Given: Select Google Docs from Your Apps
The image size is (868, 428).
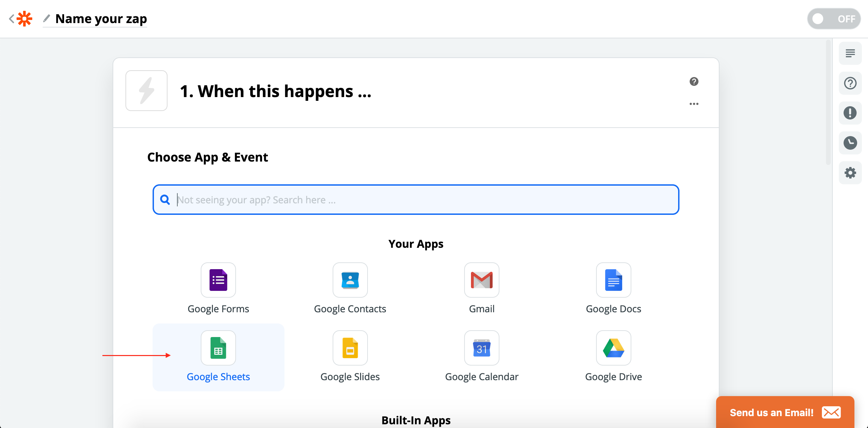Looking at the screenshot, I should (x=613, y=280).
